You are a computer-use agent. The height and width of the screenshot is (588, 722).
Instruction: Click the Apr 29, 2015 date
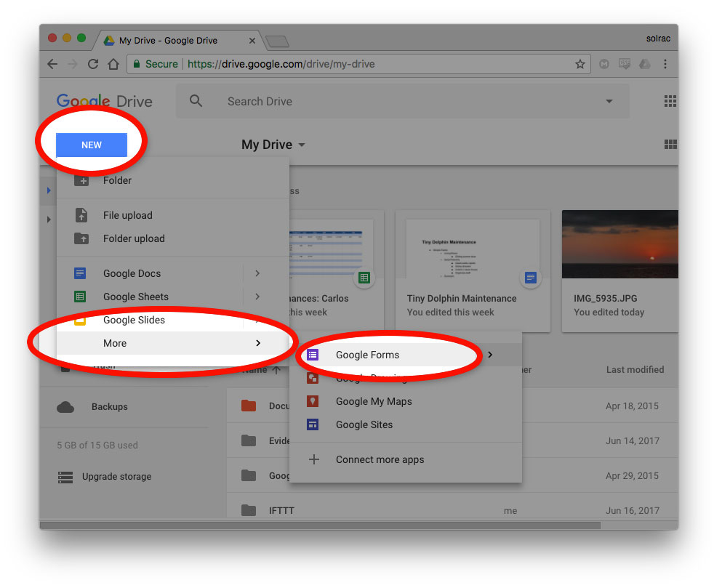click(633, 475)
